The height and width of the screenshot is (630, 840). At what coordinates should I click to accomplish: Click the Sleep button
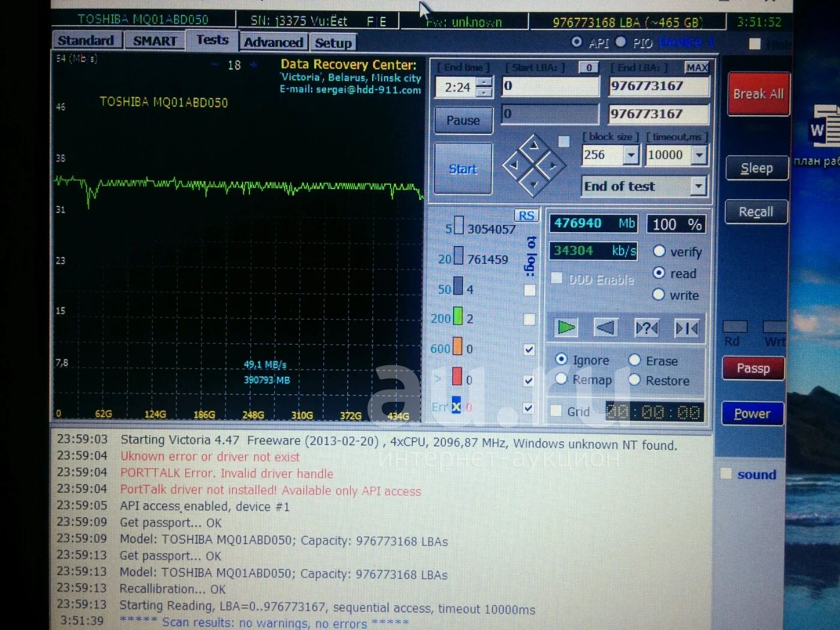point(756,169)
